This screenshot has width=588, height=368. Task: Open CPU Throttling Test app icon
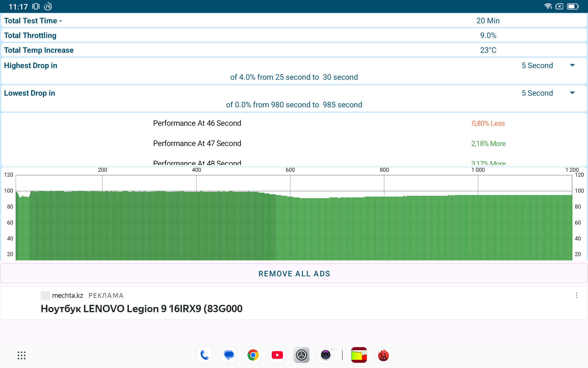[359, 355]
